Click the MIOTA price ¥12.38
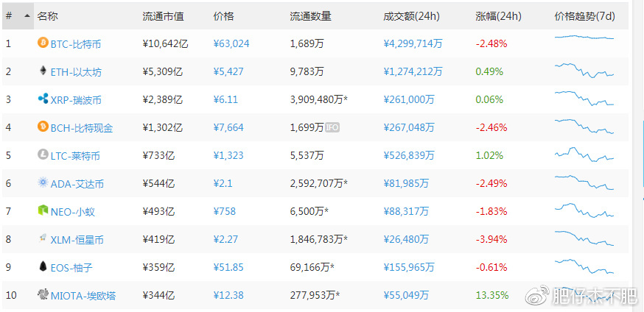The width and height of the screenshot is (644, 312). (x=228, y=295)
